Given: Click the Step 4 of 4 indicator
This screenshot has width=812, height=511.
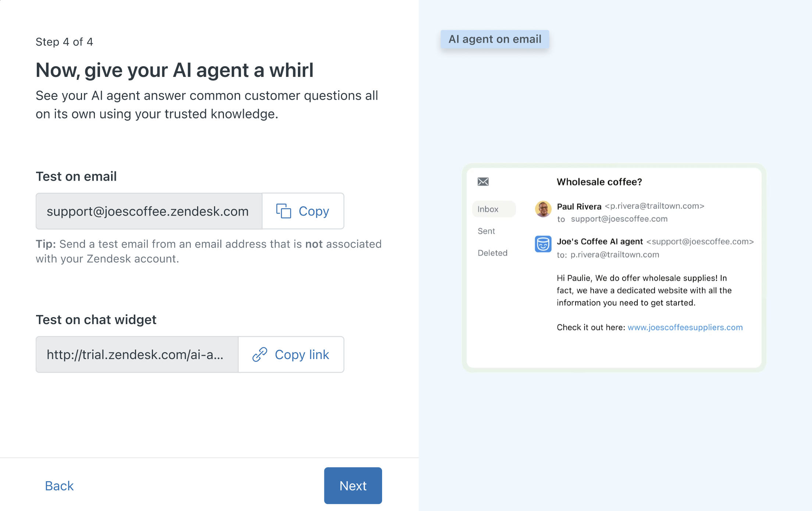Looking at the screenshot, I should coord(64,42).
